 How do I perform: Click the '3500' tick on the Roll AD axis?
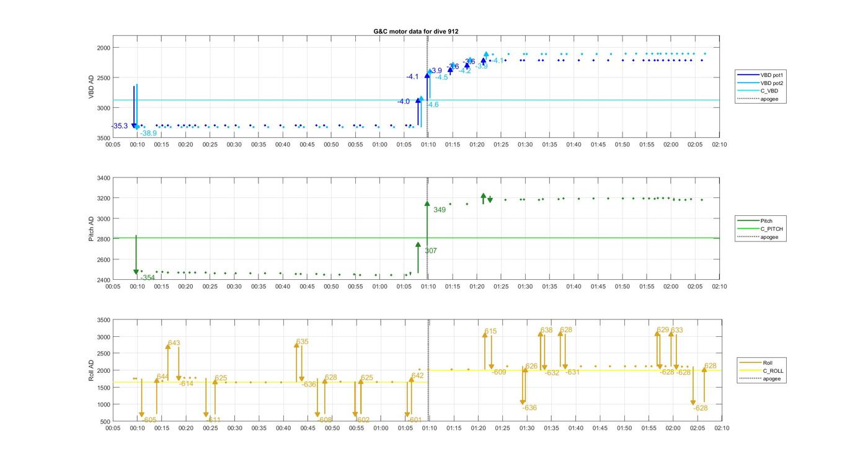(103, 320)
